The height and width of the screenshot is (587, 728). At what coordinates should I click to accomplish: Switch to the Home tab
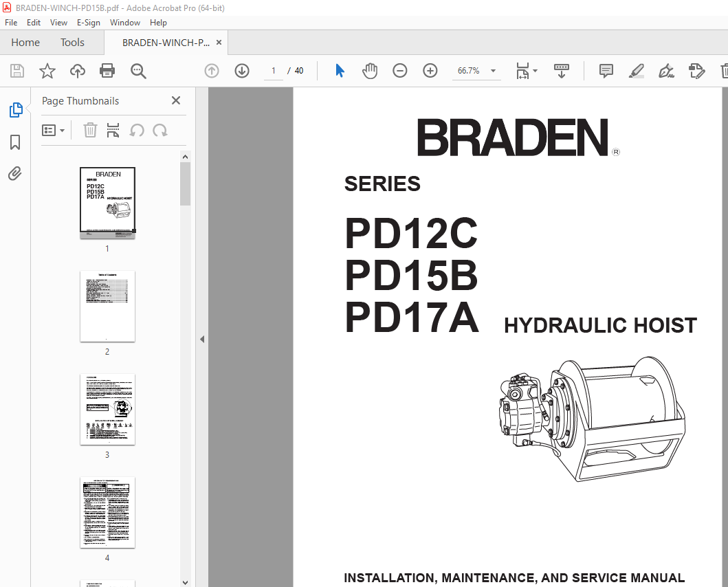click(25, 42)
